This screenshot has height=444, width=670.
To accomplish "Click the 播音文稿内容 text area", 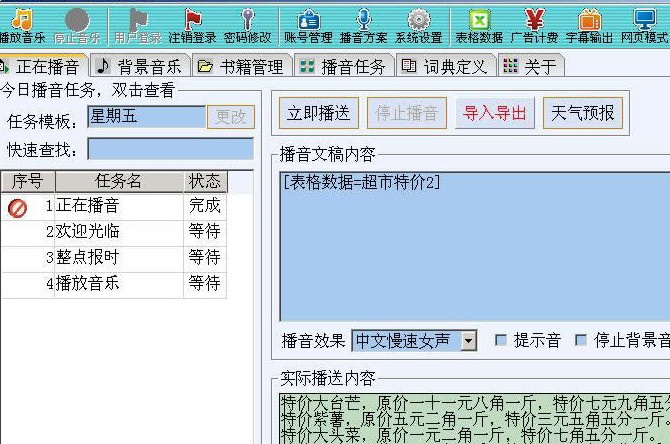I will click(474, 247).
